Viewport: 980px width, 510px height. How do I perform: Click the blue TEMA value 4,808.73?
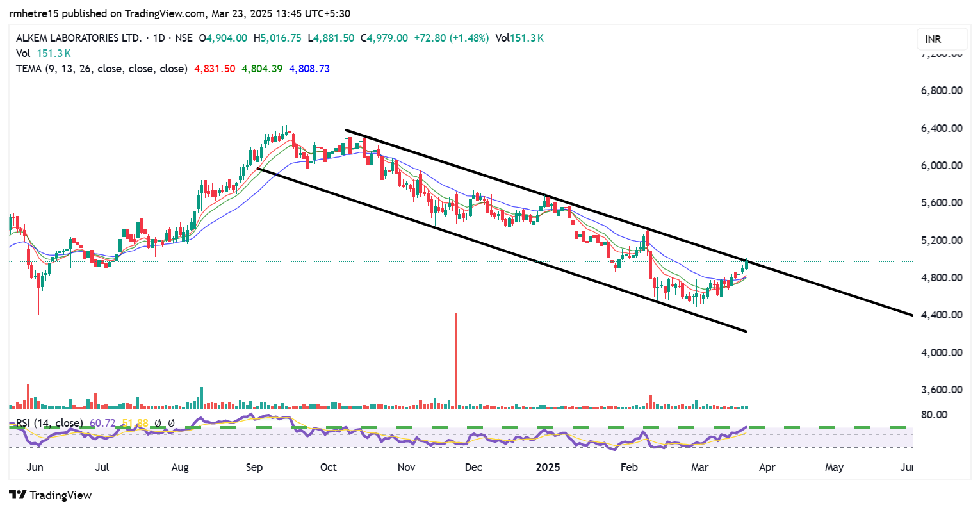[x=309, y=69]
